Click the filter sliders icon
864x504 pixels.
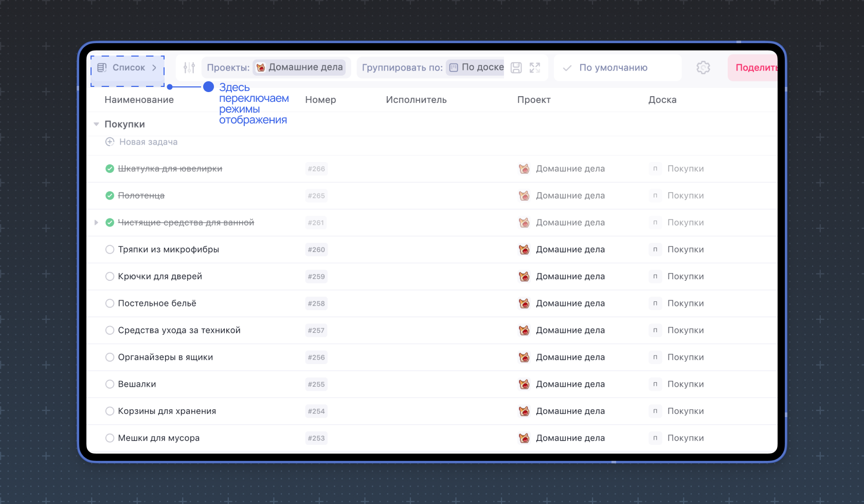(x=189, y=67)
